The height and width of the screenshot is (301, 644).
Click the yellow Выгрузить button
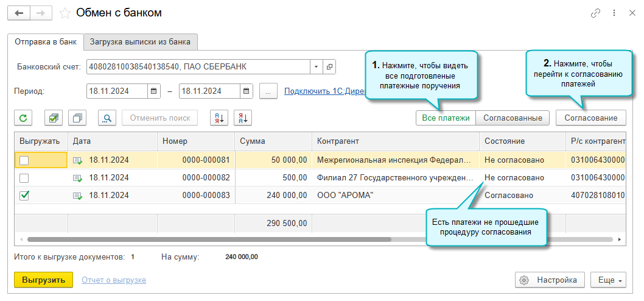[x=44, y=280]
